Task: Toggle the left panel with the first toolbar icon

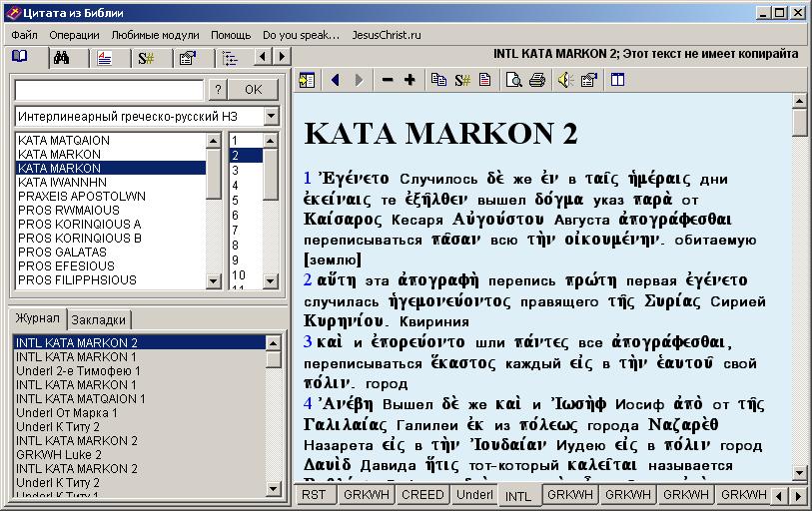Action: tap(306, 80)
